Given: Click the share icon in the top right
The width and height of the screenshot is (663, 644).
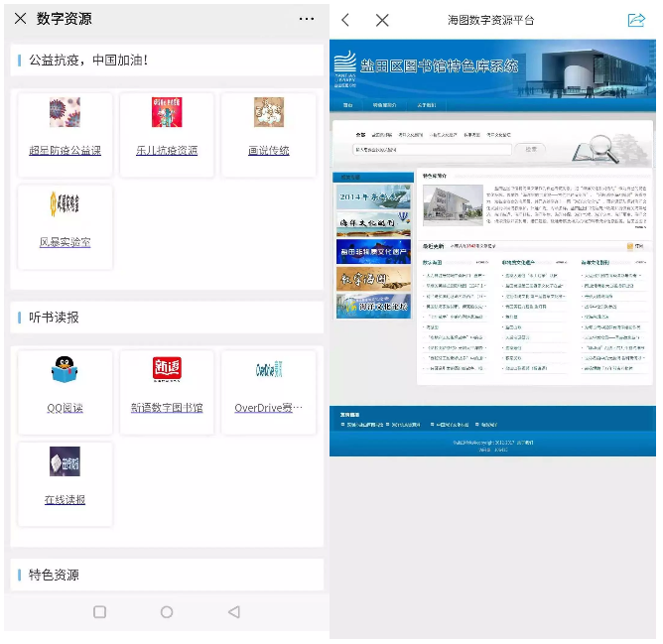Looking at the screenshot, I should click(636, 20).
